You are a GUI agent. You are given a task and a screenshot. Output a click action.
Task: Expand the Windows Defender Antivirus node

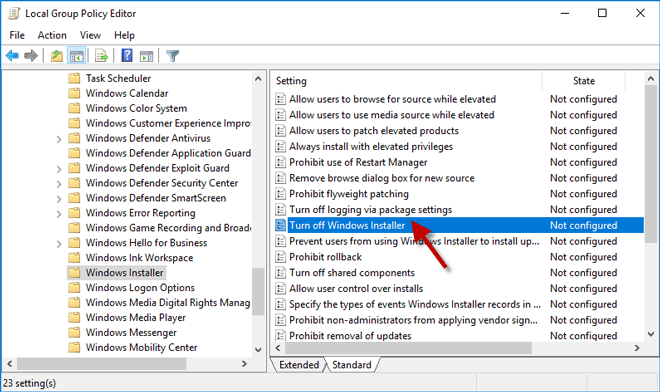(59, 139)
